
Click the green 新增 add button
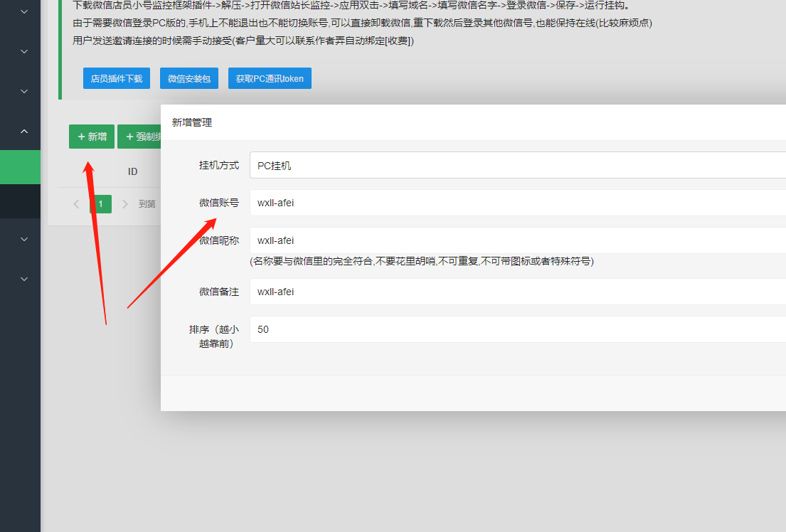[92, 137]
